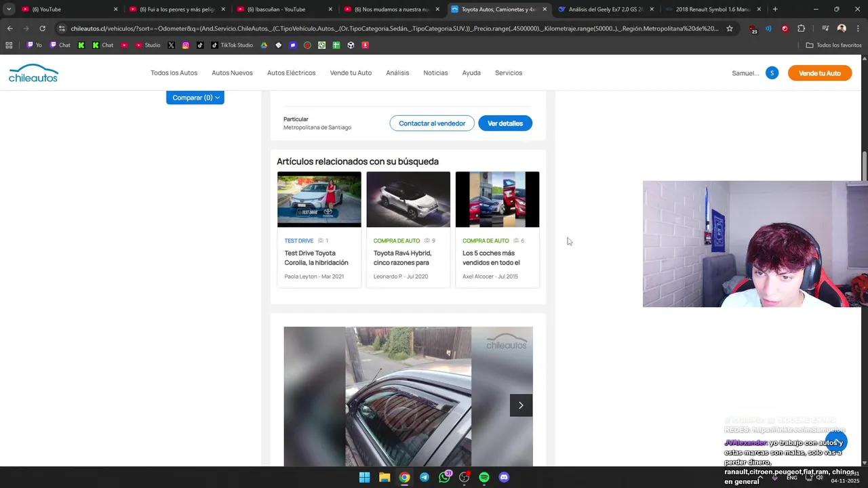868x488 pixels.
Task: Open Test Drive Toyota Corolla article
Action: [317, 258]
